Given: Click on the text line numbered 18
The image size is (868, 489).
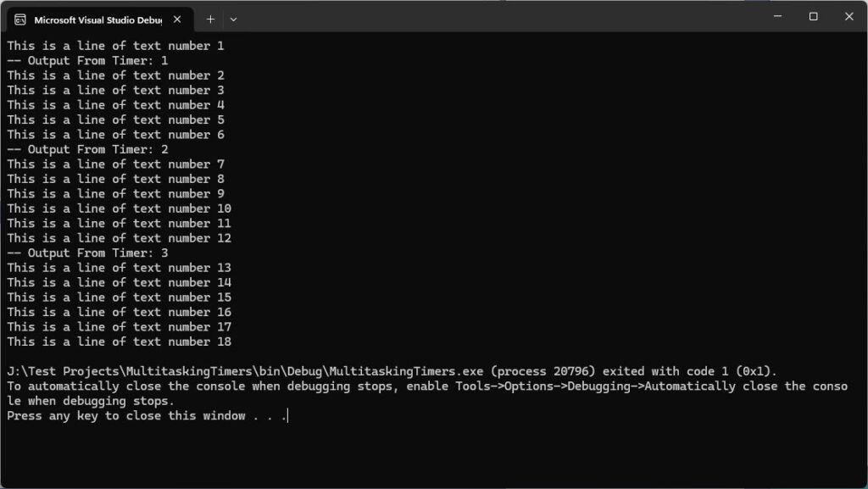Looking at the screenshot, I should (x=119, y=342).
